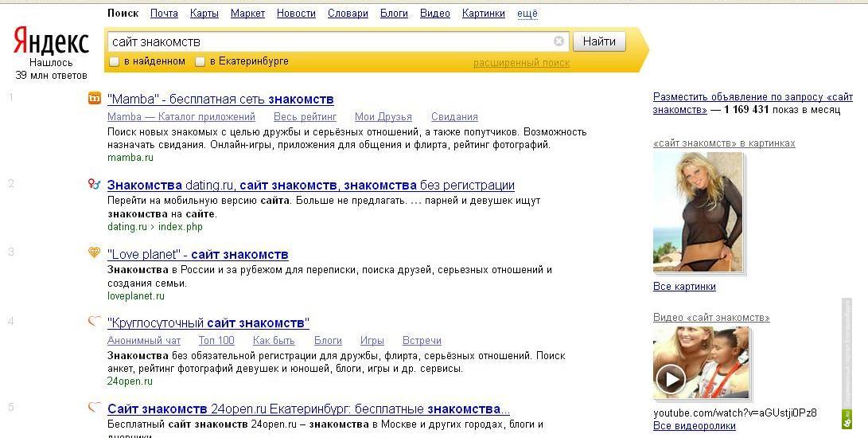Click the Mamba favicon icon
This screenshot has width=868, height=438.
95,98
